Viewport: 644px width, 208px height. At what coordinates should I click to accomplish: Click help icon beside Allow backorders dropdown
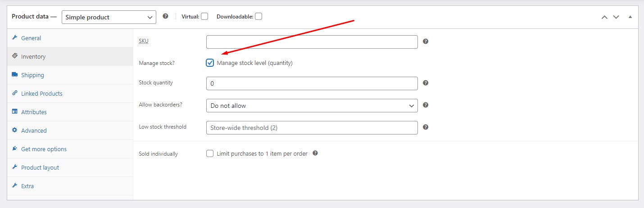(x=426, y=105)
